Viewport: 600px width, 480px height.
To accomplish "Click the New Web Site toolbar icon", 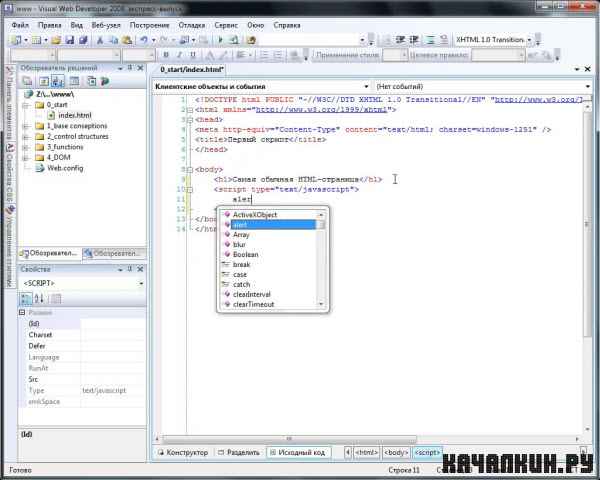I will point(16,40).
